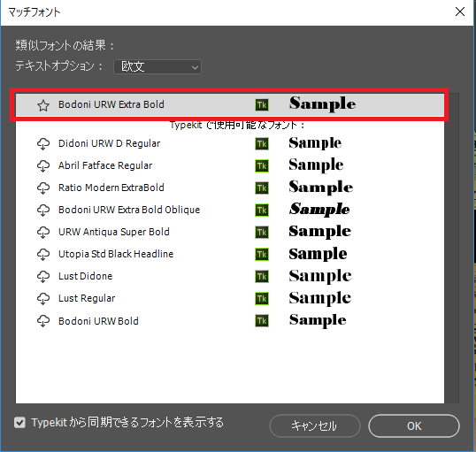Click the Sample preview of Abril Fatface
476x452 pixels.
(316, 165)
